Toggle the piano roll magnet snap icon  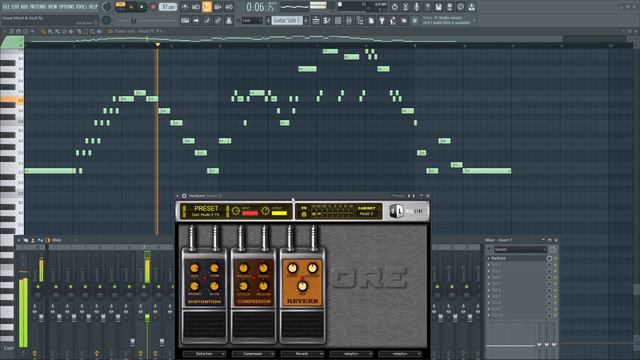tap(19, 31)
